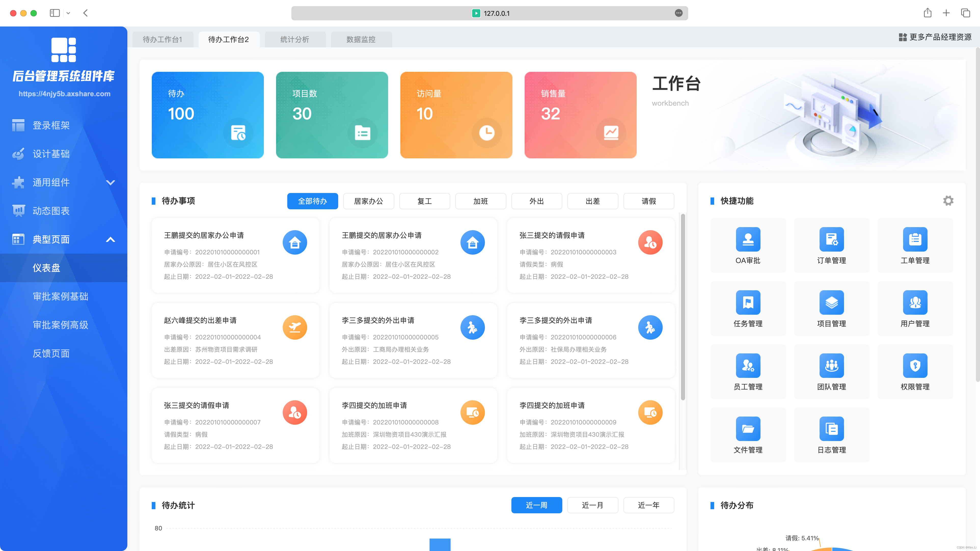980x551 pixels.
Task: Open the 订单管理 shortcut icon
Action: [832, 239]
